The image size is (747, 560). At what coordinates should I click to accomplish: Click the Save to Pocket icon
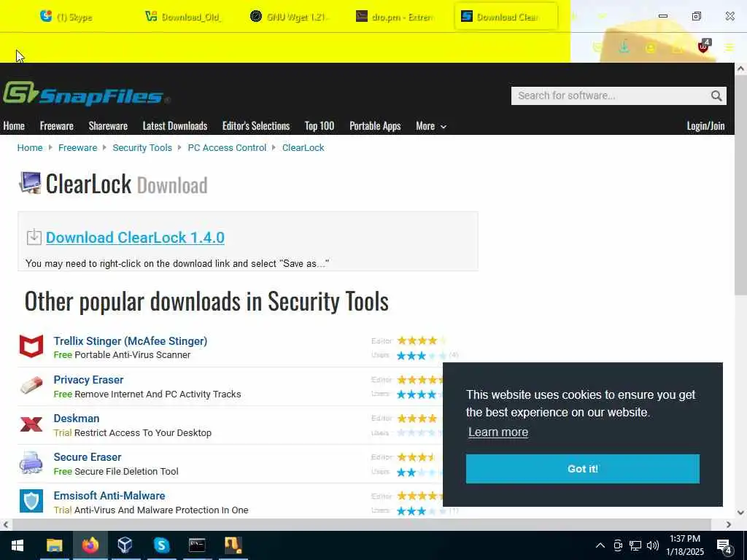tap(597, 47)
